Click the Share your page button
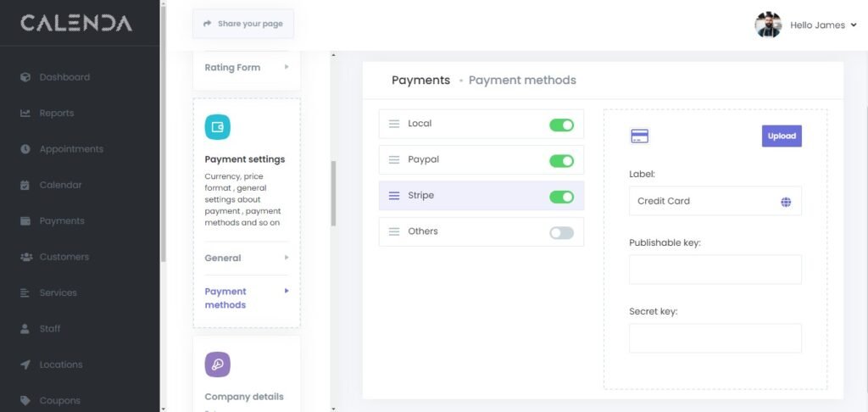Viewport: 868px width, 412px height. coord(242,24)
